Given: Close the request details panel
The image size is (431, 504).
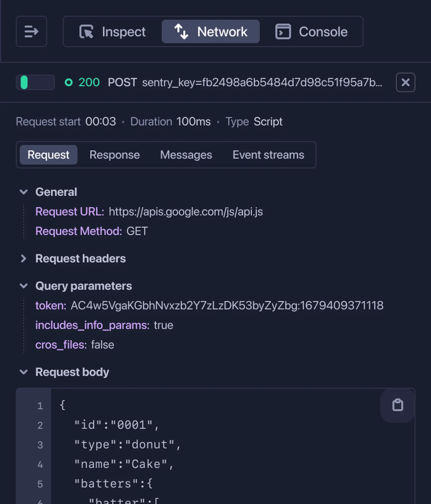Looking at the screenshot, I should [405, 82].
